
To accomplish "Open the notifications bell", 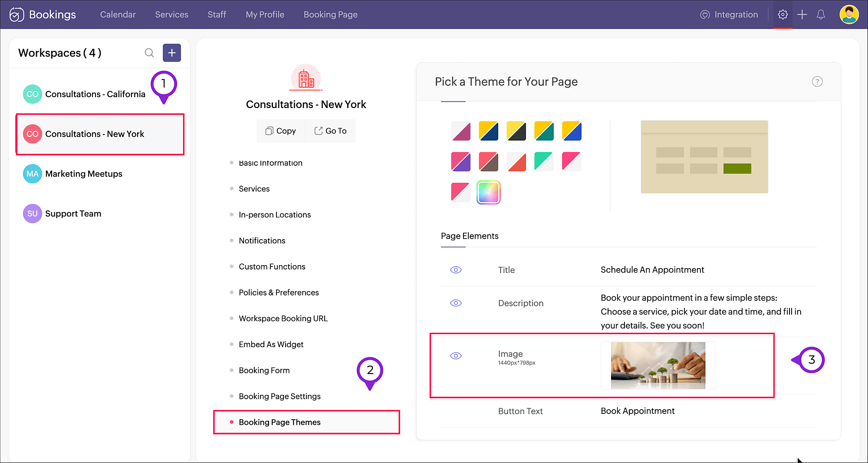I will pos(821,15).
